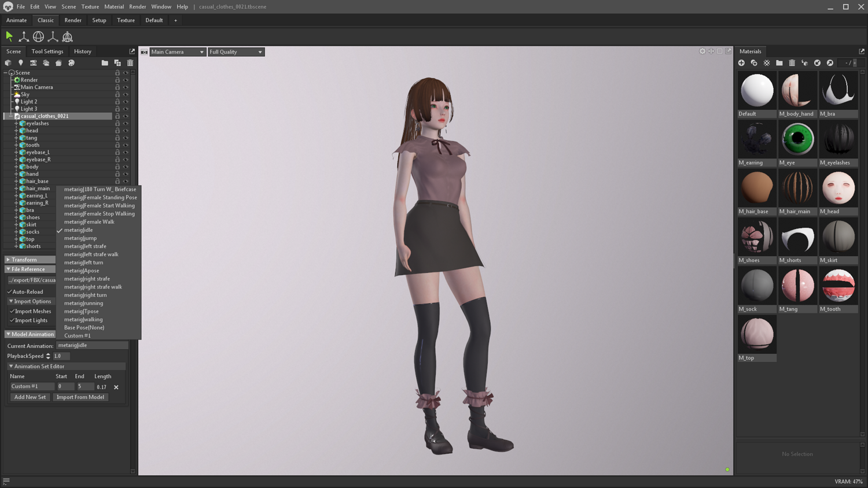
Task: Hide the head mesh via eye icon
Action: tap(126, 131)
